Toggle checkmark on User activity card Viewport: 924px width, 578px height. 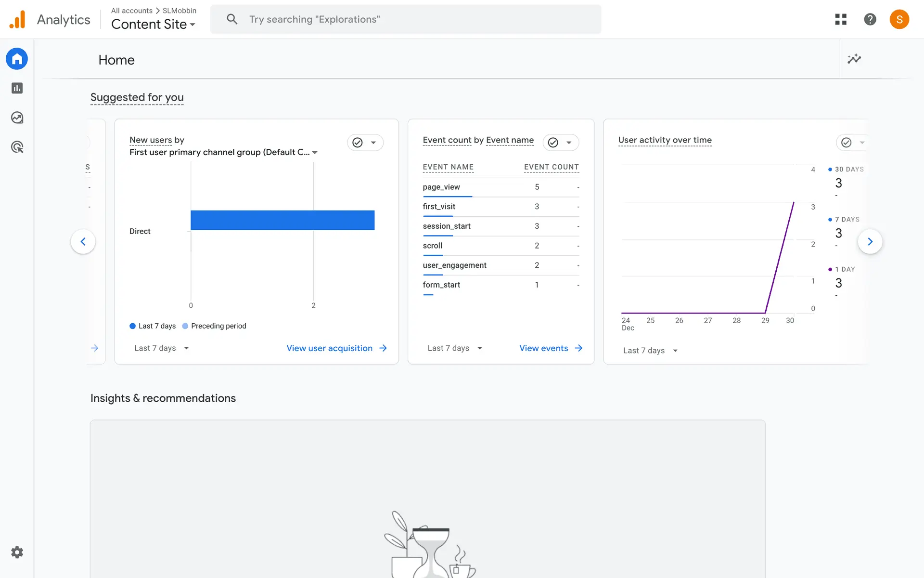click(847, 143)
